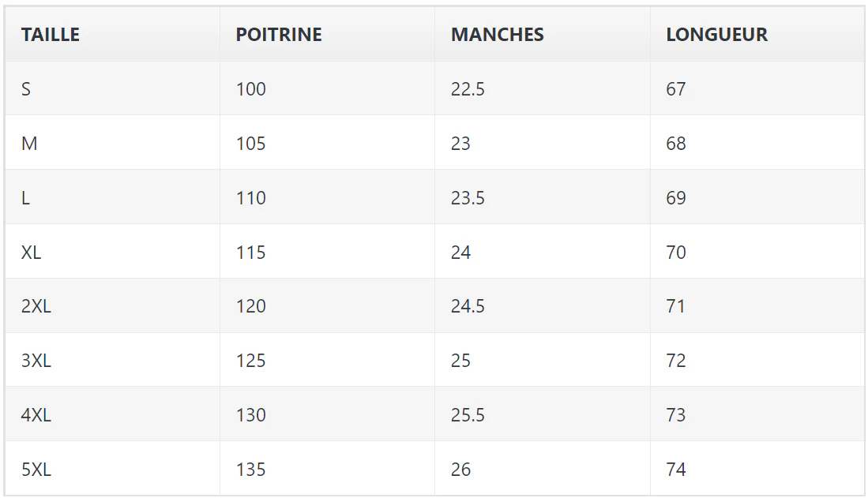Click the longueur value 67
868x498 pixels.
coord(676,89)
